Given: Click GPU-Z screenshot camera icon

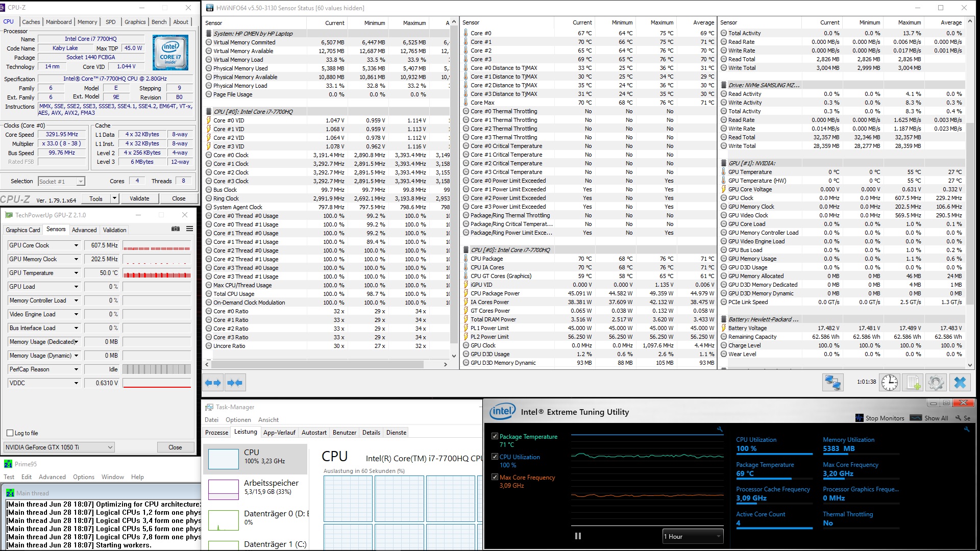Looking at the screenshot, I should tap(176, 229).
